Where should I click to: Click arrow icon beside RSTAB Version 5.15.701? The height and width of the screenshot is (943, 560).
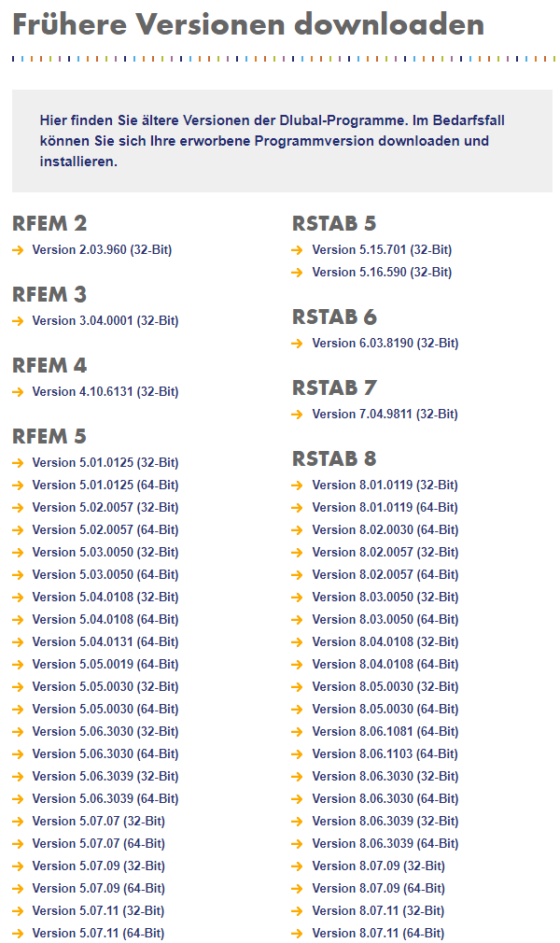297,250
